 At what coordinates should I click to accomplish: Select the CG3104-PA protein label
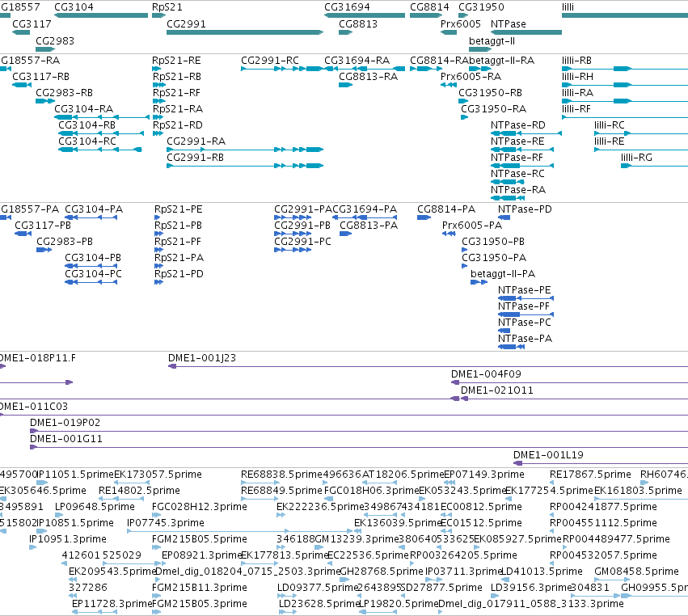(x=94, y=209)
